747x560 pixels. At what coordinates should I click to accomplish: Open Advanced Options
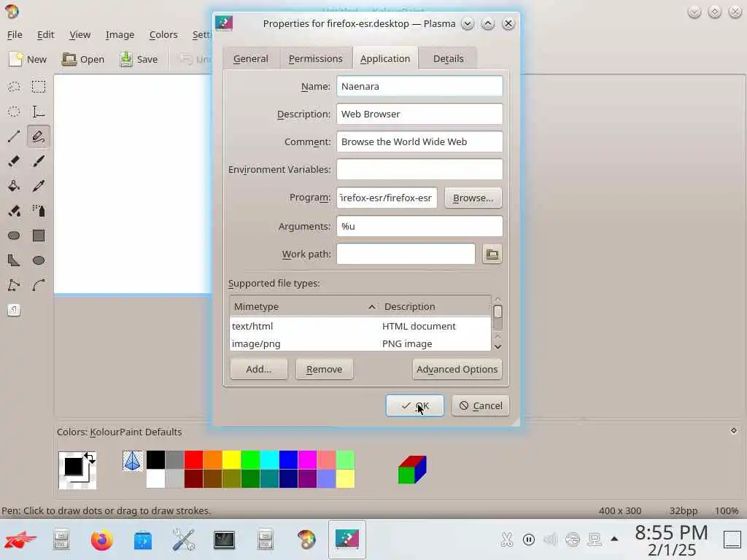pyautogui.click(x=457, y=369)
